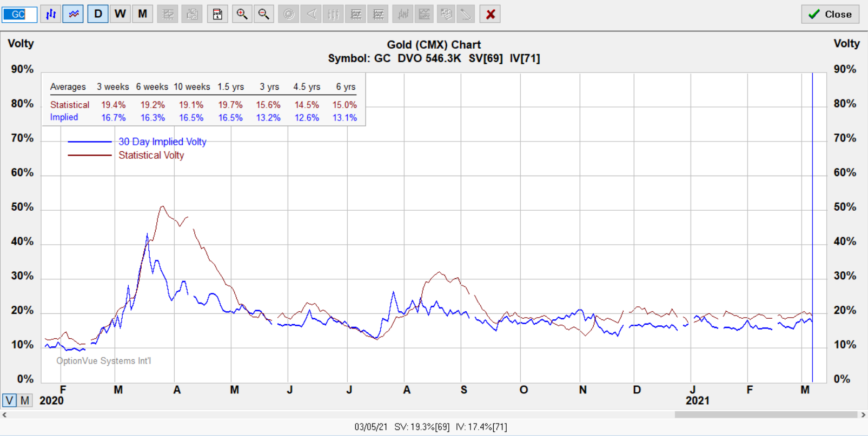This screenshot has width=868, height=436.
Task: Click the 'Gold (CMX) Chart' title
Action: (x=434, y=45)
